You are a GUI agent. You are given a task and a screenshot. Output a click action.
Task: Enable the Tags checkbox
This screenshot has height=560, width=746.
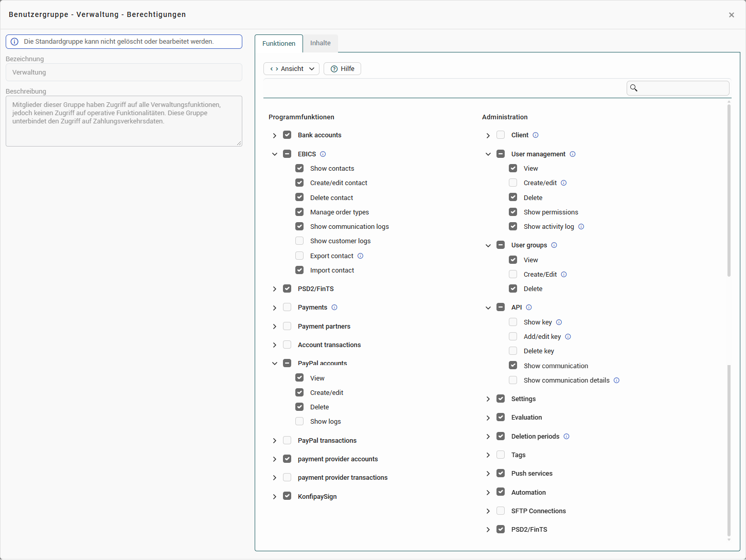(x=501, y=455)
